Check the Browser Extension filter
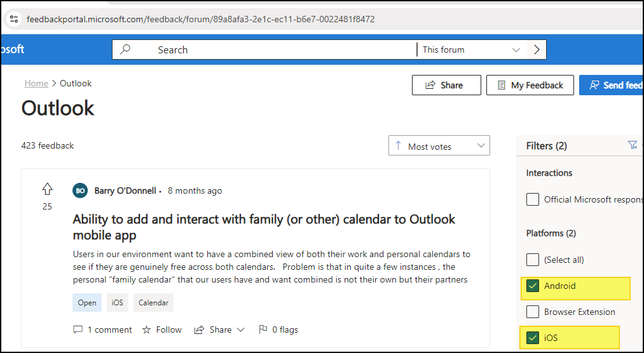644x353 pixels. point(533,312)
